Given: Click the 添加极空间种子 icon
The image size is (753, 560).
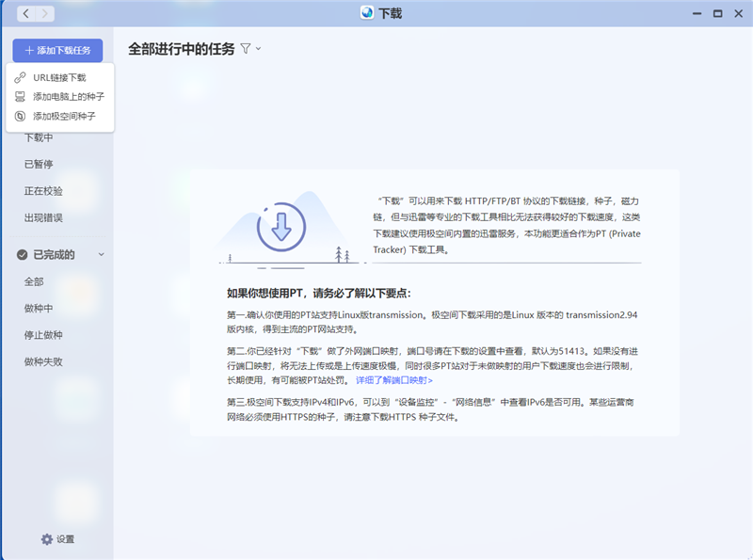Looking at the screenshot, I should point(20,116).
